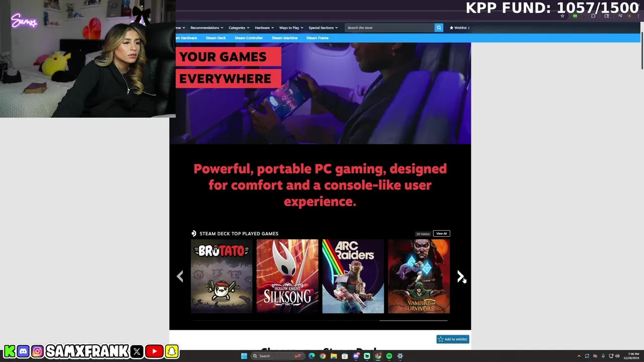Click the volume icon in system tray
644x362 pixels.
[x=617, y=356]
